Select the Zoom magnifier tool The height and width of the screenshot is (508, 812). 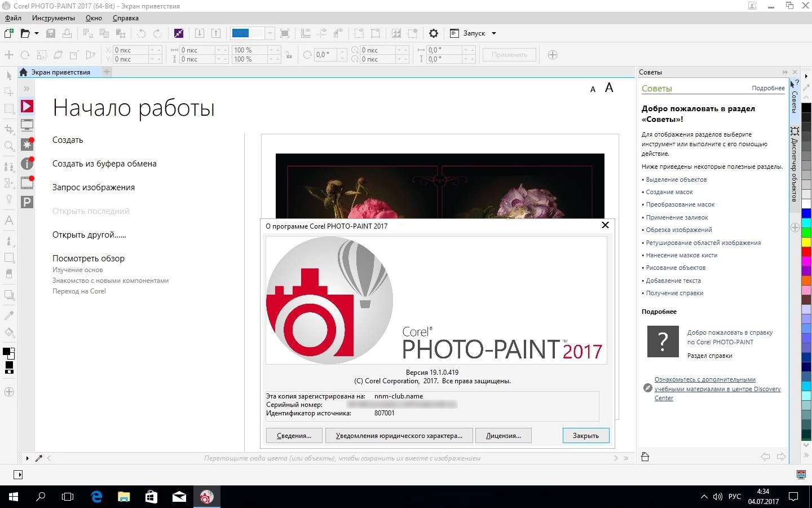[9, 146]
